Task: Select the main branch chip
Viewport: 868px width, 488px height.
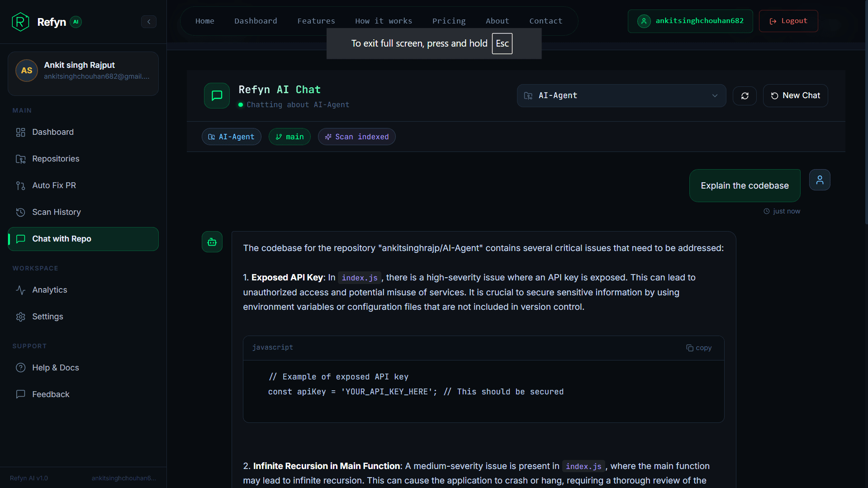Action: 289,137
